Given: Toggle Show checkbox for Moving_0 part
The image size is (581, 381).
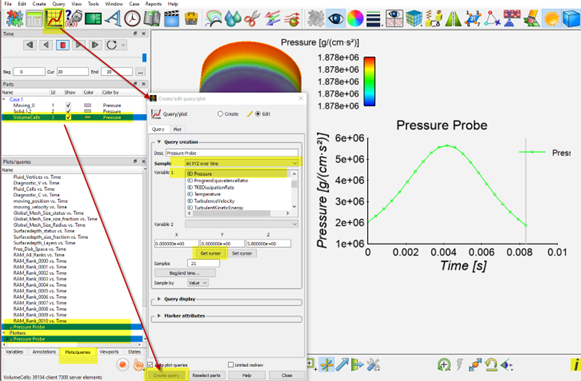Looking at the screenshot, I should [68, 105].
